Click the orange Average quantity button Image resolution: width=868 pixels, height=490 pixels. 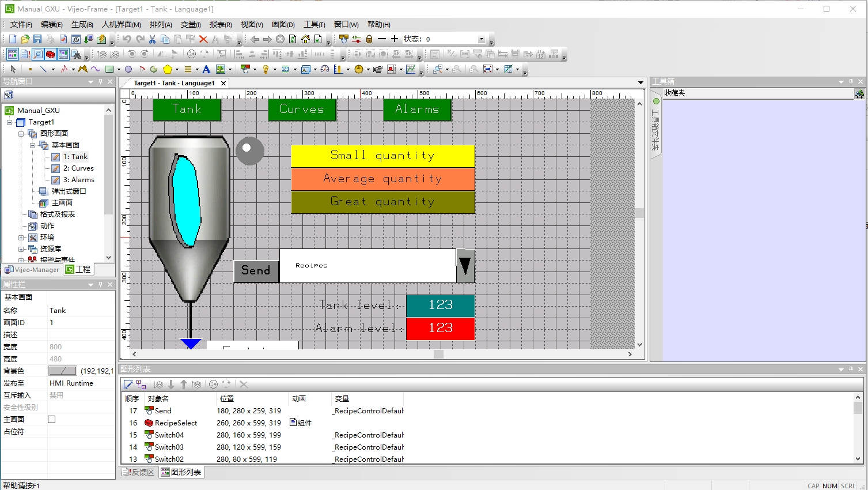click(x=383, y=179)
